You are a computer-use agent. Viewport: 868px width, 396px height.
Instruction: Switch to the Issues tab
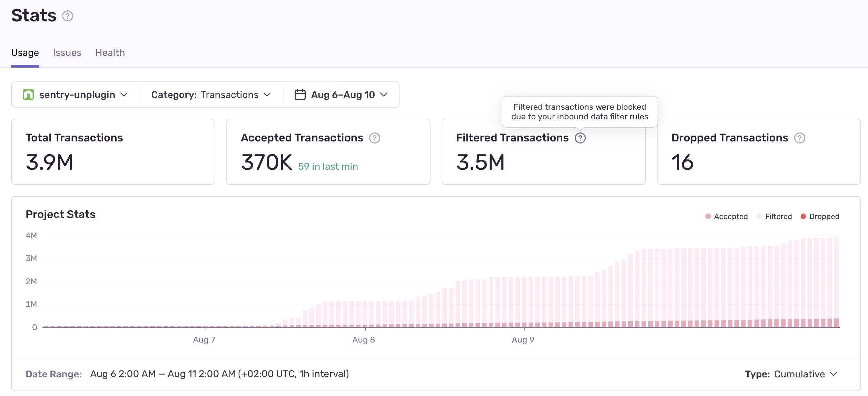(67, 53)
